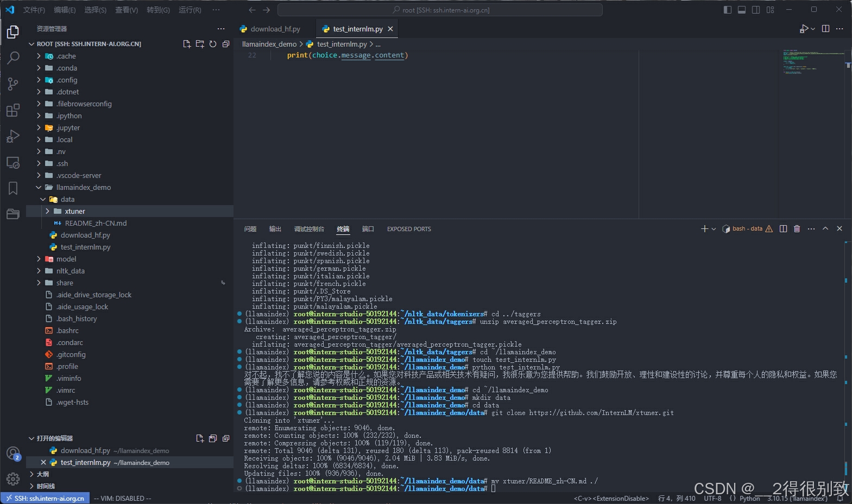The height and width of the screenshot is (504, 852).
Task: Open the Remote Explorer view
Action: tap(13, 162)
